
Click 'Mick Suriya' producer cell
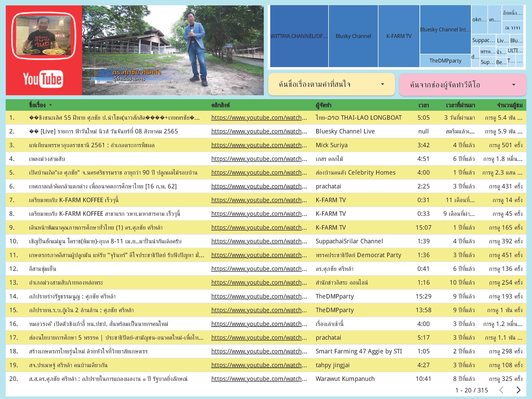coord(332,145)
